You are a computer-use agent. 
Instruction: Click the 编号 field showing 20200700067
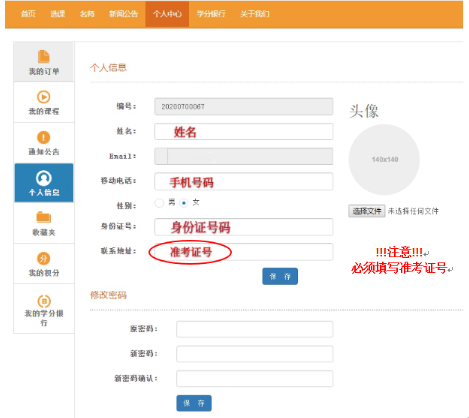tap(244, 107)
